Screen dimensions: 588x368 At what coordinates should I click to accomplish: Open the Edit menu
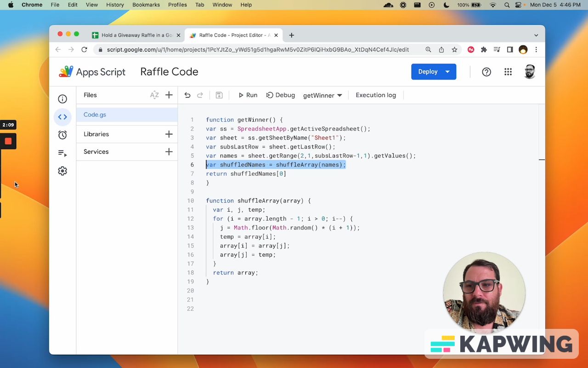click(x=73, y=5)
